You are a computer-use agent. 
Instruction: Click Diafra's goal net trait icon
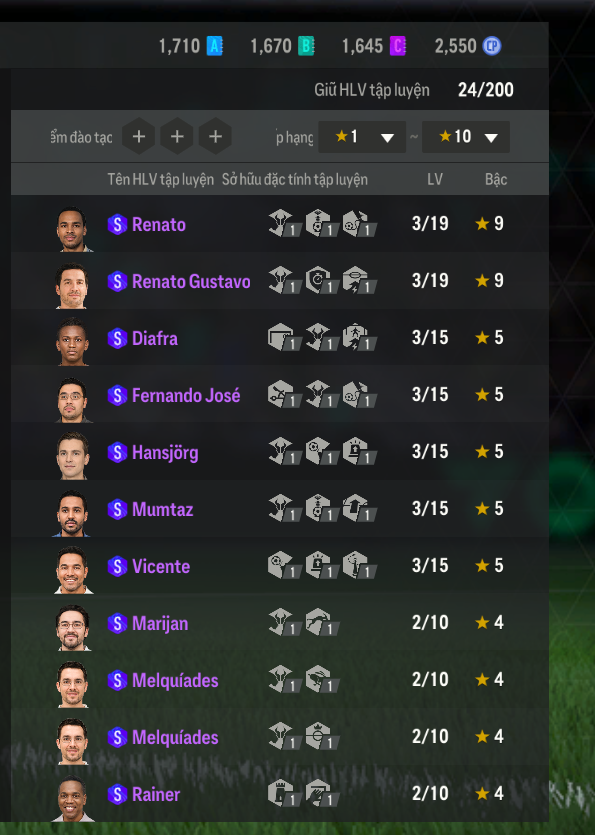[x=284, y=337]
